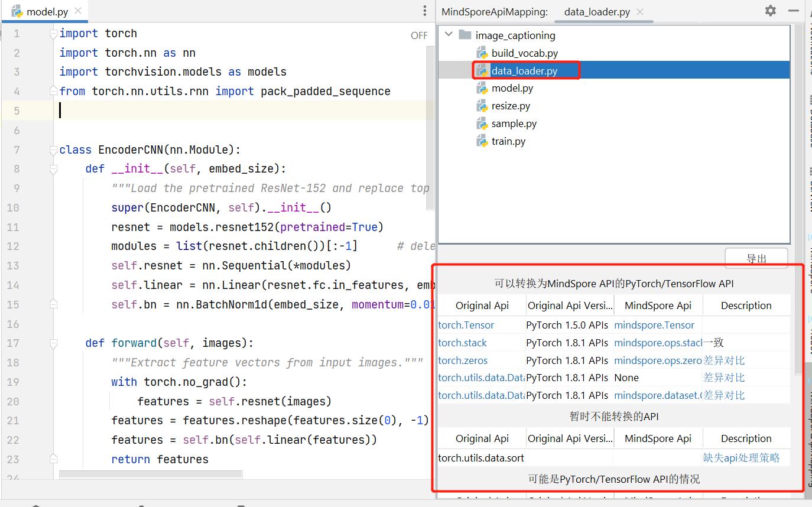Collapse the forward method at line 17

pos(54,343)
